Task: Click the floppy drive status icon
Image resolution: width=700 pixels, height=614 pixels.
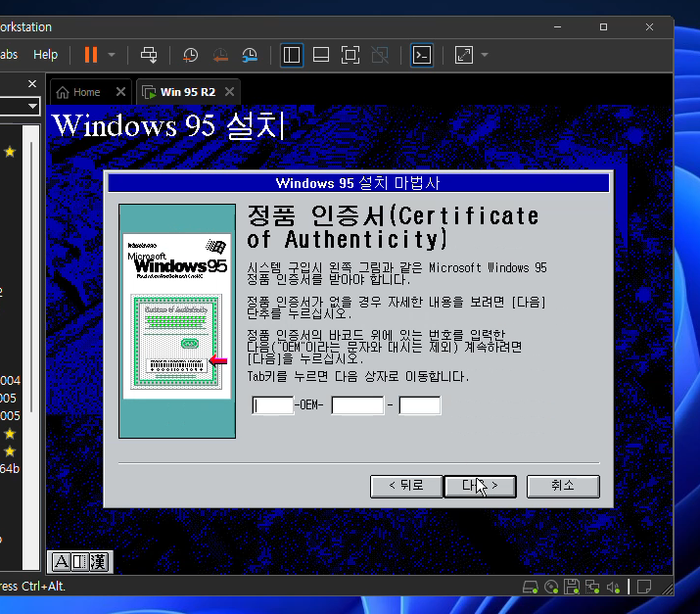Action: [572, 587]
